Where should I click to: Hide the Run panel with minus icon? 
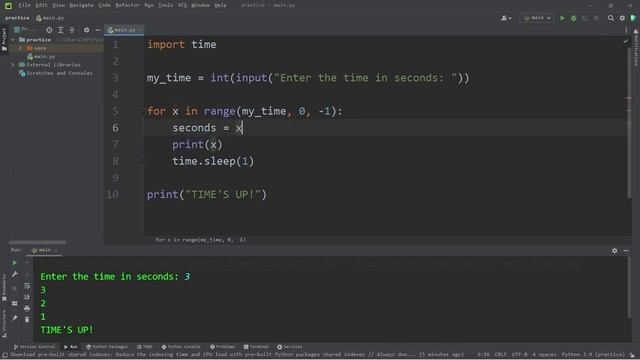click(x=626, y=251)
